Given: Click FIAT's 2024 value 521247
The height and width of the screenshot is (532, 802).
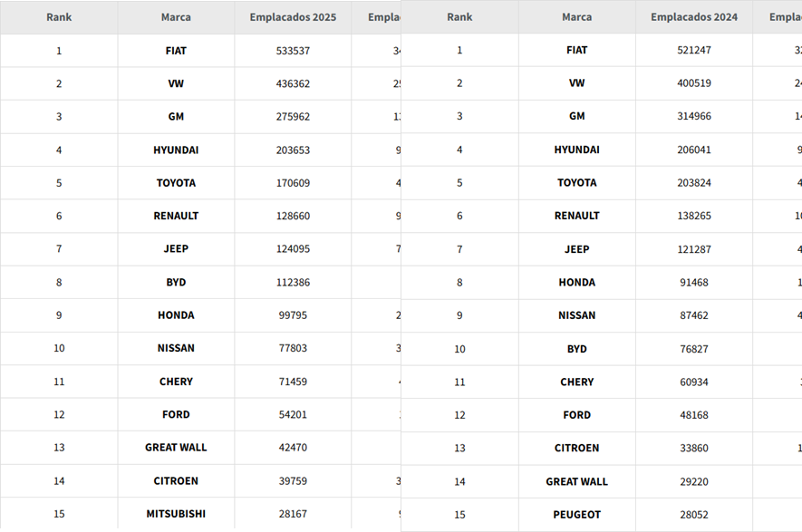Looking at the screenshot, I should pos(693,51).
